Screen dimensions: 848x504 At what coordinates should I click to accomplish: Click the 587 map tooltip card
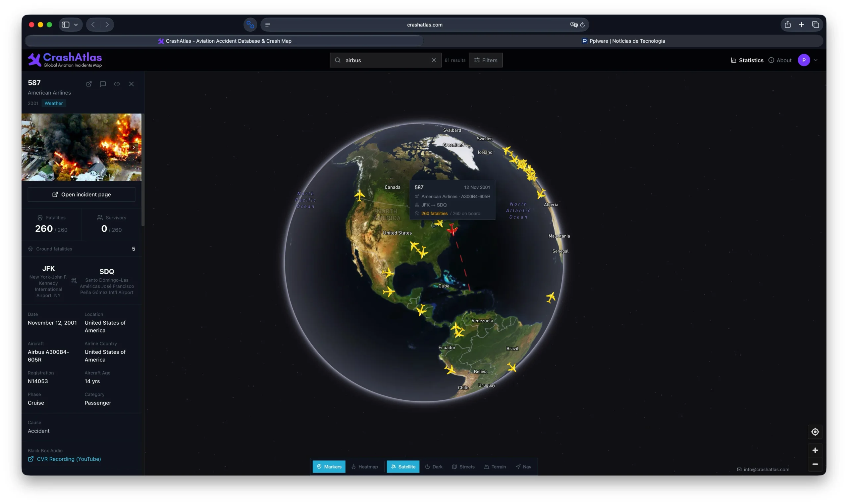click(x=452, y=200)
